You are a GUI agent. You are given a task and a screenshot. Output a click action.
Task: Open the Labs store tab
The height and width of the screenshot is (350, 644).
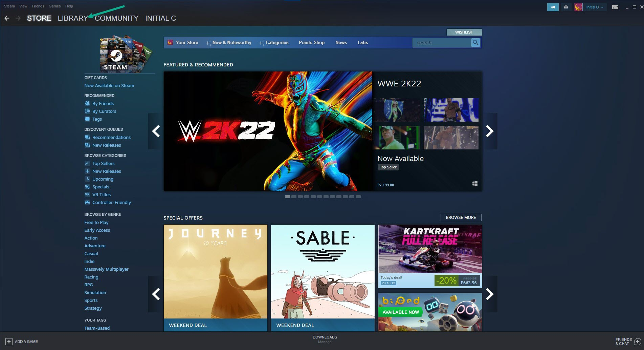(x=363, y=43)
